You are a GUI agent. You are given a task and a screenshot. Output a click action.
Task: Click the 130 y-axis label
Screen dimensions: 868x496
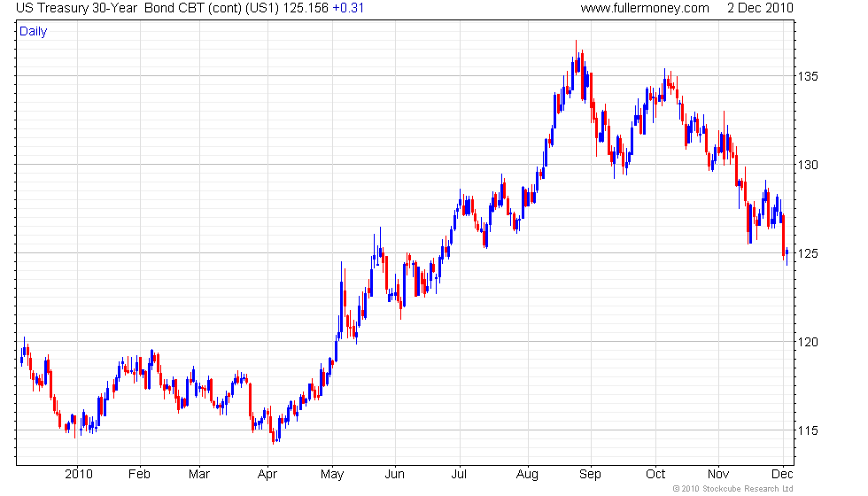click(808, 165)
